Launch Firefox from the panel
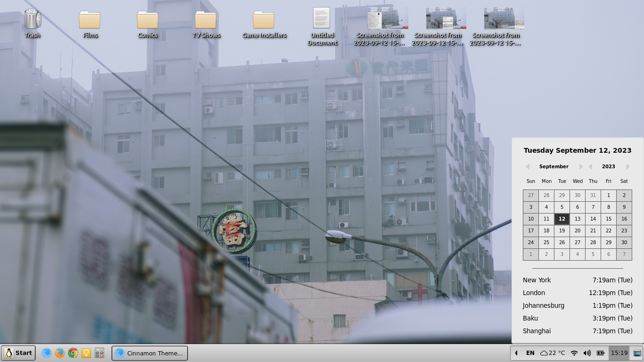 tap(59, 353)
